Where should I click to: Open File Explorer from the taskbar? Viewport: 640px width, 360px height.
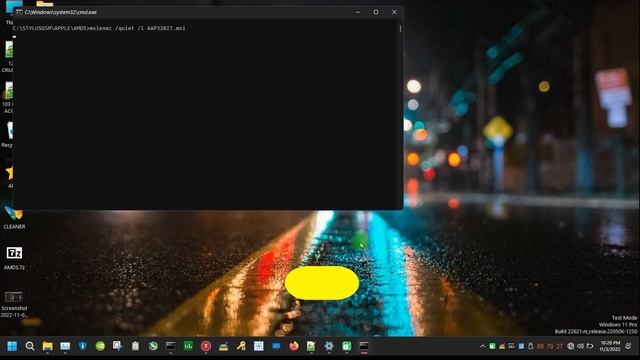point(47,346)
